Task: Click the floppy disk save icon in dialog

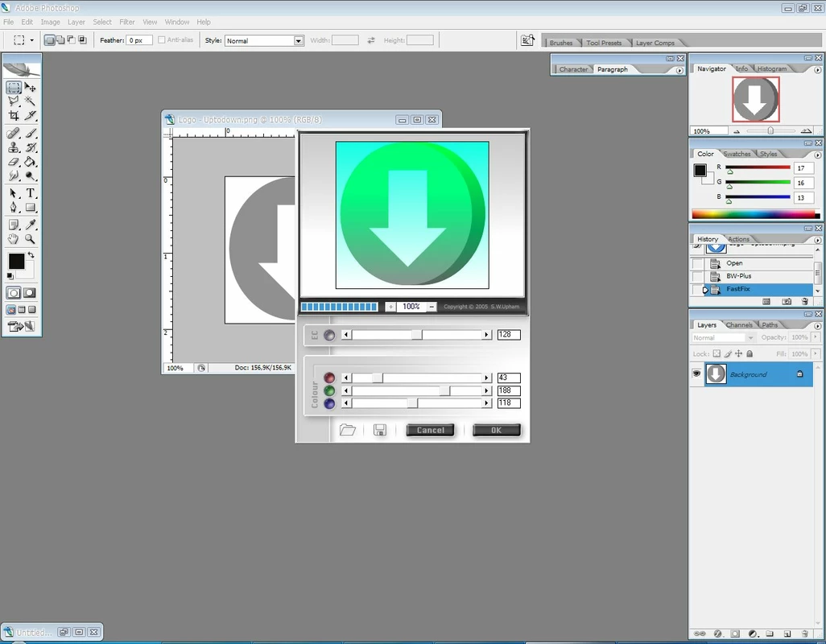Action: pos(380,430)
